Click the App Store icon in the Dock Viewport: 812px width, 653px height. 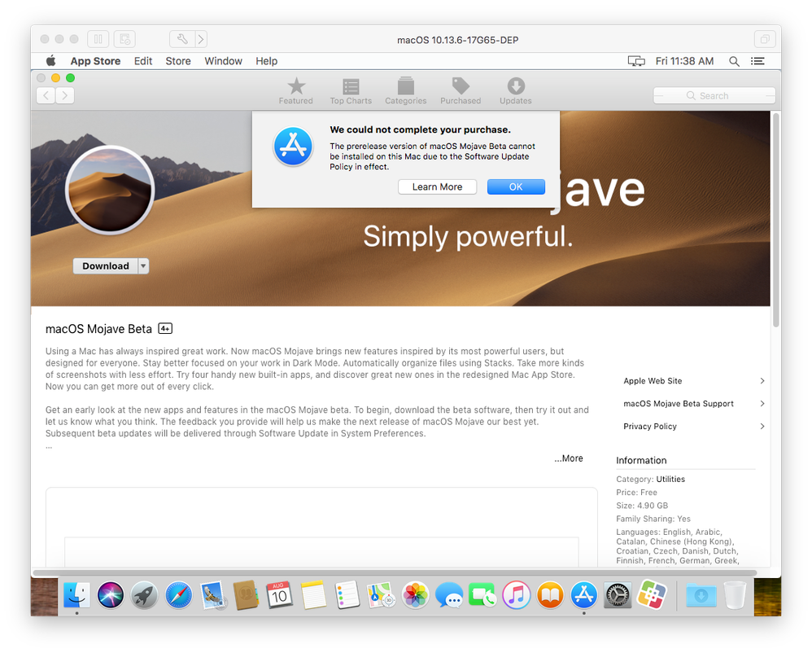point(583,594)
